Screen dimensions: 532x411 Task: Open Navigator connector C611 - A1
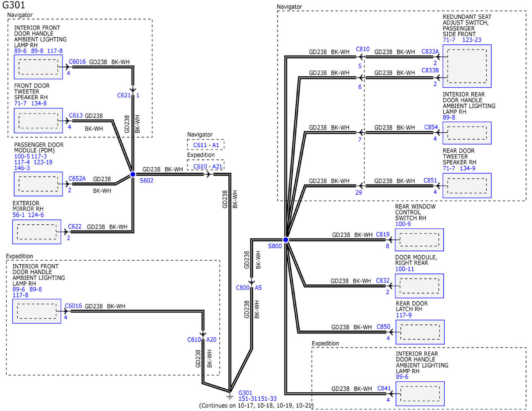coord(206,145)
